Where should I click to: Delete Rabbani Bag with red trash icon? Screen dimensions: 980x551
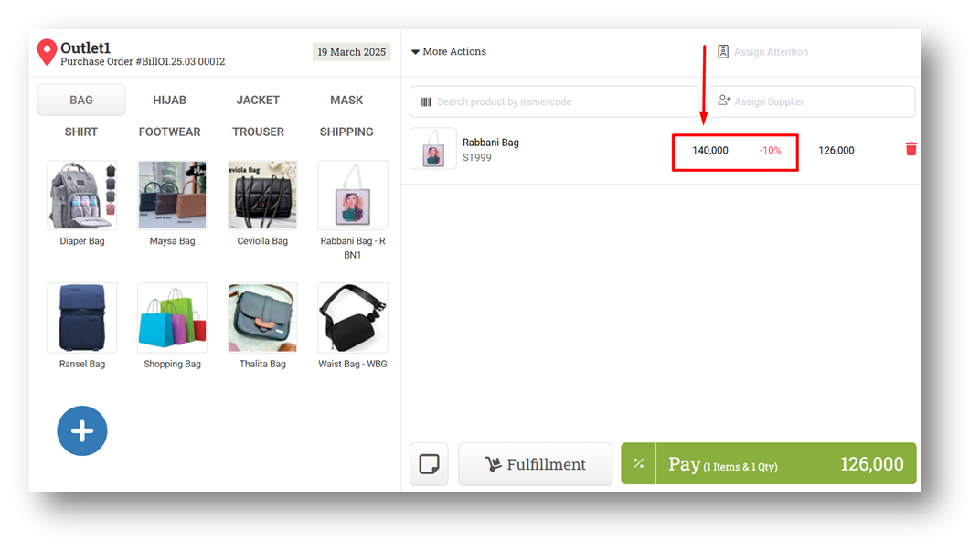(911, 149)
